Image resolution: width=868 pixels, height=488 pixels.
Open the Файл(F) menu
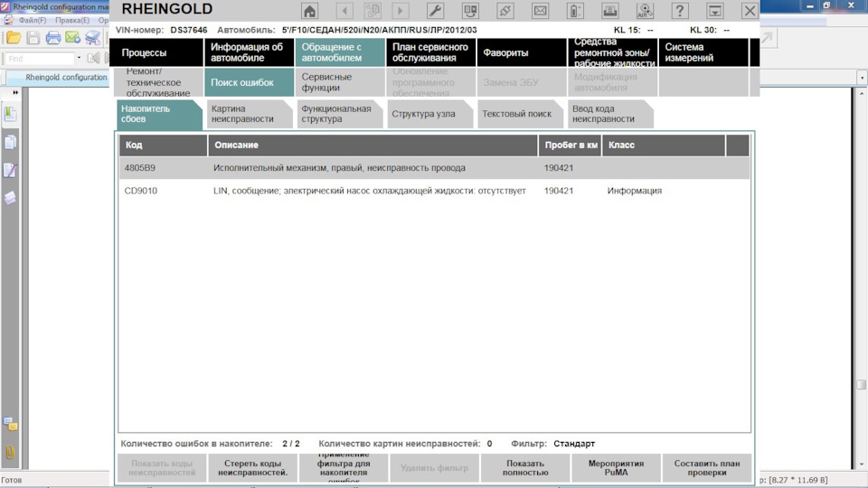click(33, 20)
